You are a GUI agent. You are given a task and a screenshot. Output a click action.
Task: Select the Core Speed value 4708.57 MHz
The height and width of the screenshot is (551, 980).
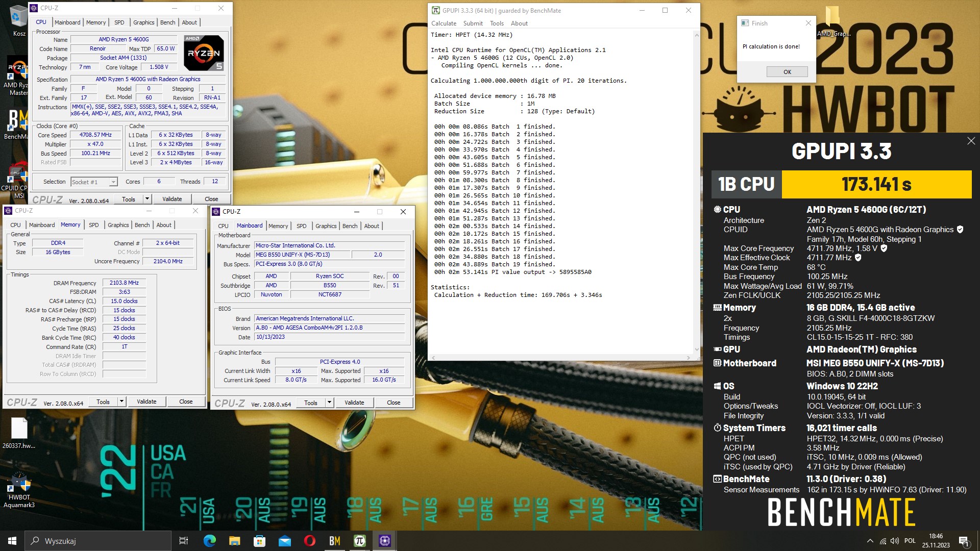pyautogui.click(x=95, y=135)
